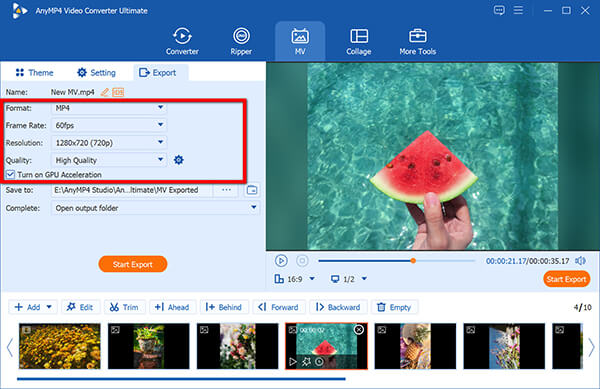Screen dimensions: 600x389
Task: Switch to the Theme tab
Action: 34,73
